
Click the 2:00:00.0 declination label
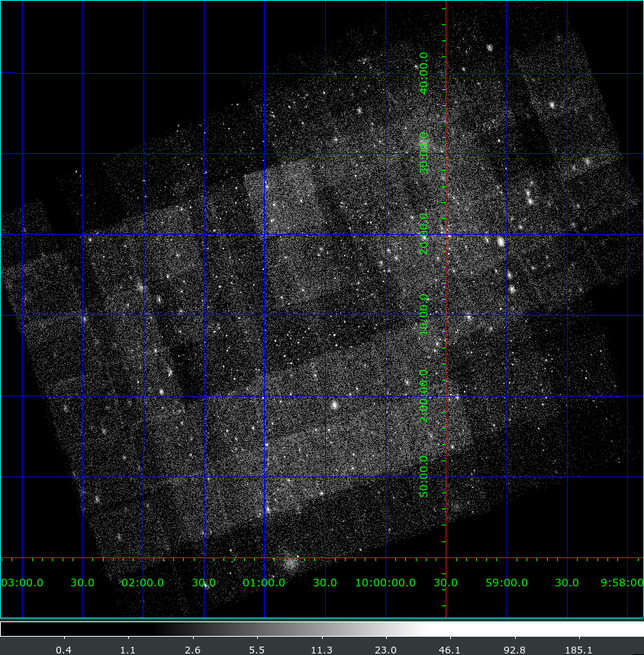(x=424, y=396)
